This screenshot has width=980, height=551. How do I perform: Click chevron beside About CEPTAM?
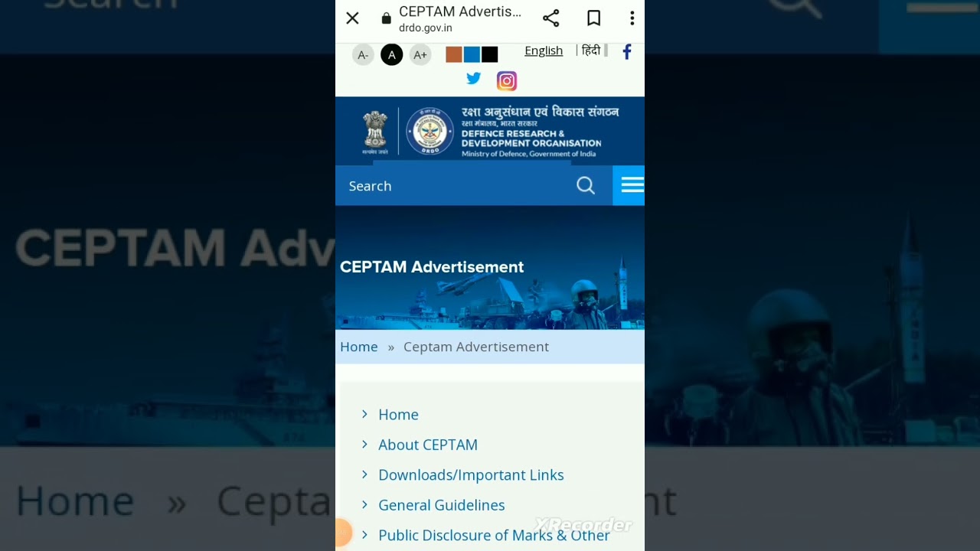pyautogui.click(x=364, y=444)
